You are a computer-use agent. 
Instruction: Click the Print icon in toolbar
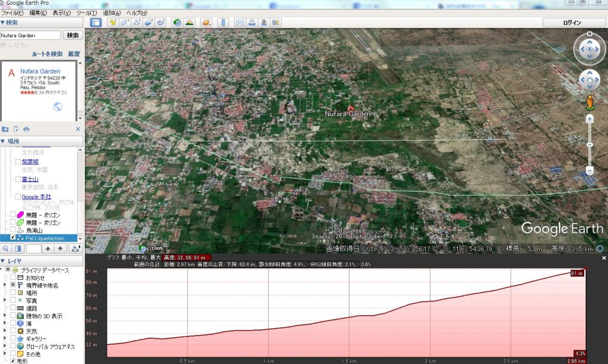click(252, 23)
